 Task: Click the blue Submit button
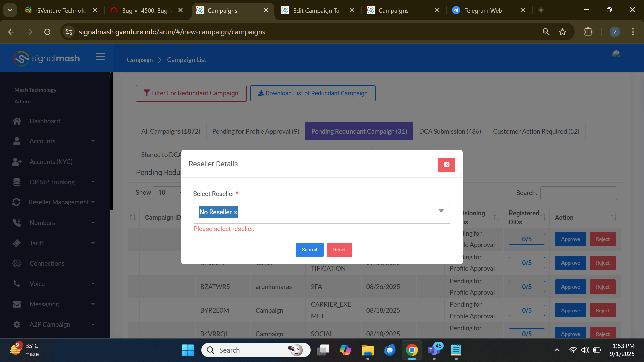[309, 250]
